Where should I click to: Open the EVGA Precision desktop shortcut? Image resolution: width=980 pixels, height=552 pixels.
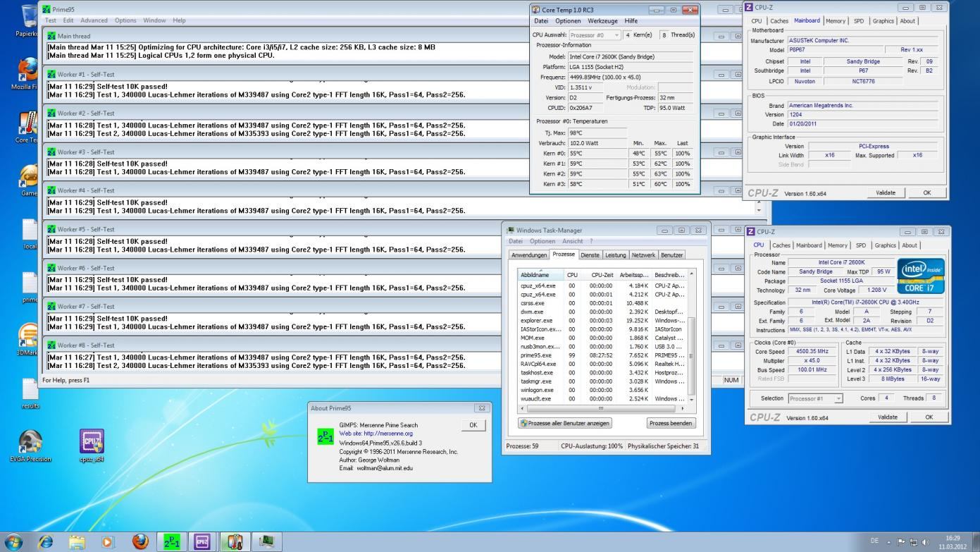click(30, 443)
